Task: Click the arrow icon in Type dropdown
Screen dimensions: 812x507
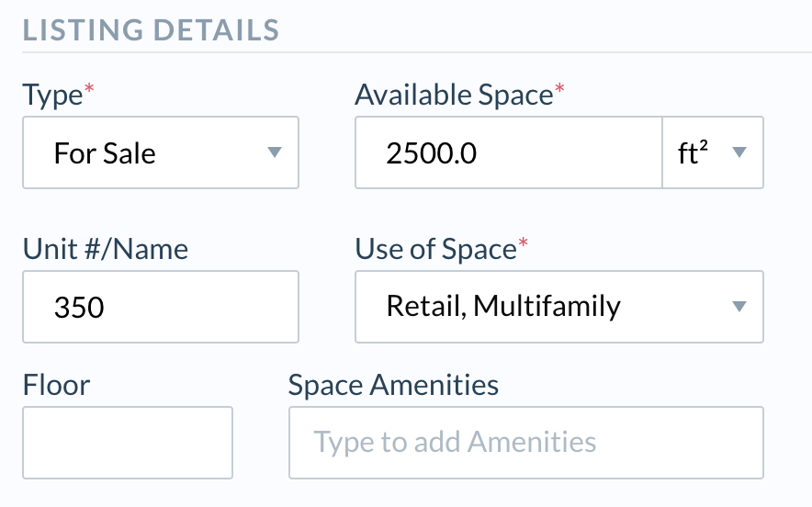Action: 274,152
